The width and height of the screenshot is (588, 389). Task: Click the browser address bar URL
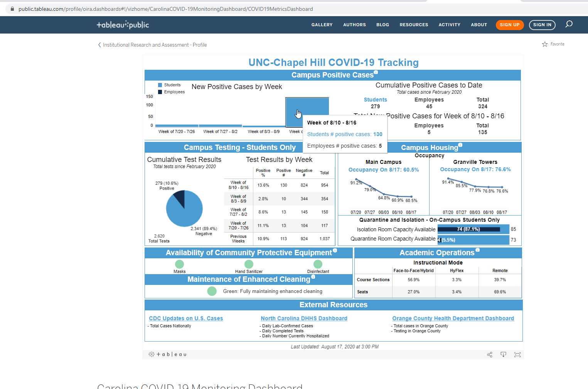tap(165, 9)
